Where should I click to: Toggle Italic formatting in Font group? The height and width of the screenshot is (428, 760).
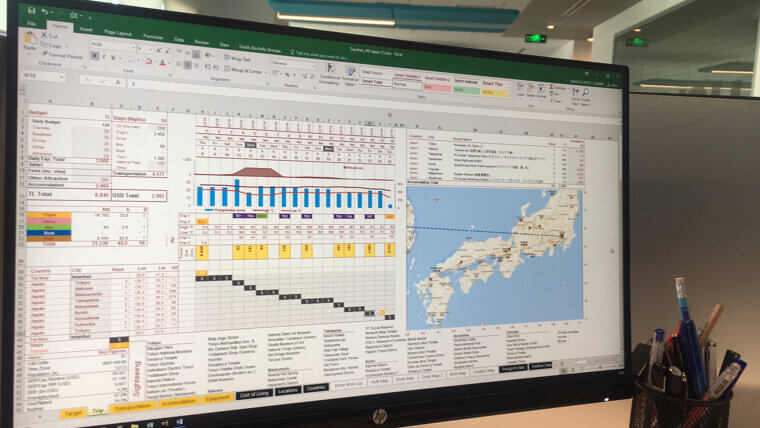coord(102,59)
